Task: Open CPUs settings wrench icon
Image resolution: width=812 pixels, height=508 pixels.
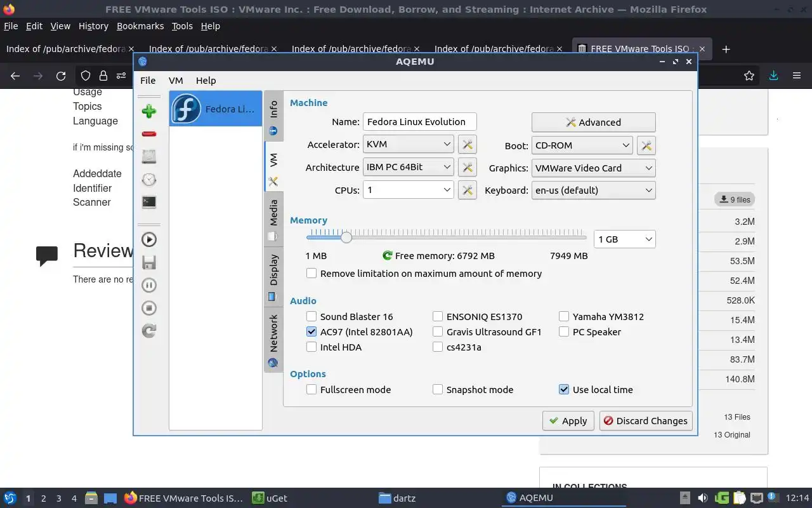Action: (x=468, y=190)
